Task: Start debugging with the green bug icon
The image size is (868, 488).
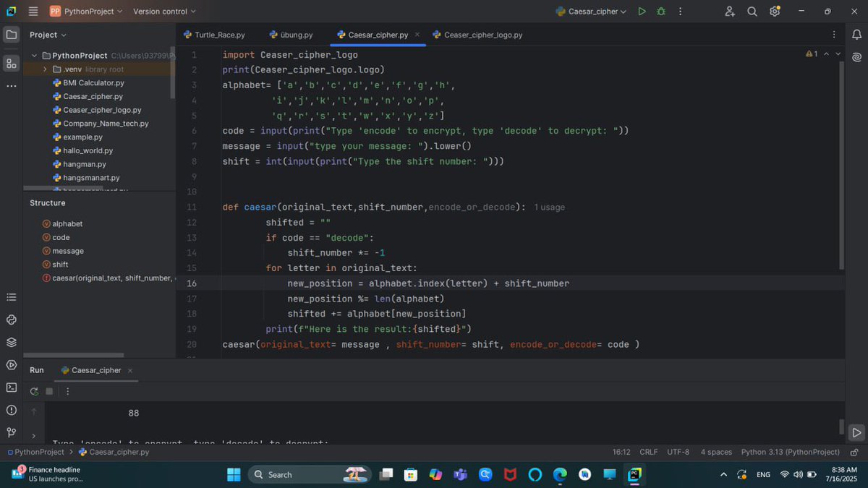Action: coord(660,12)
